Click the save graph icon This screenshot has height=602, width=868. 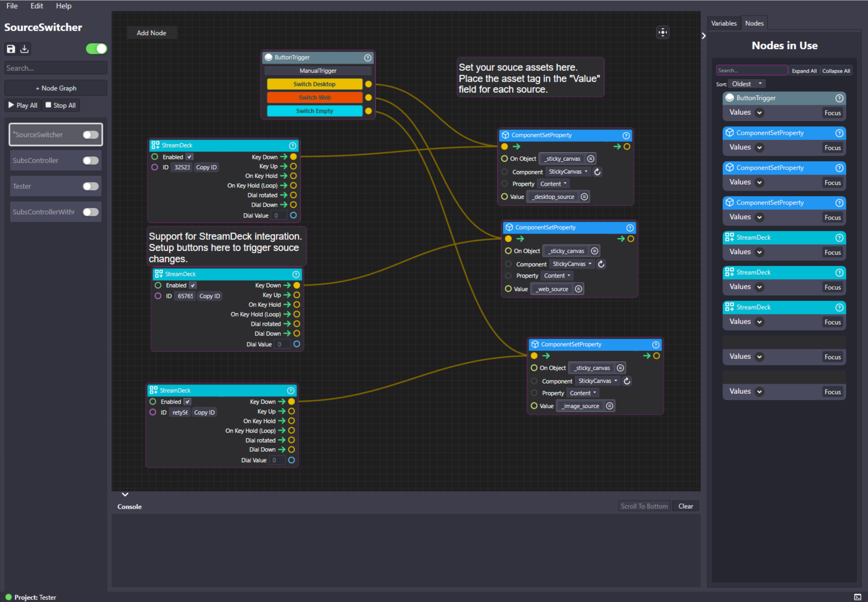click(11, 49)
